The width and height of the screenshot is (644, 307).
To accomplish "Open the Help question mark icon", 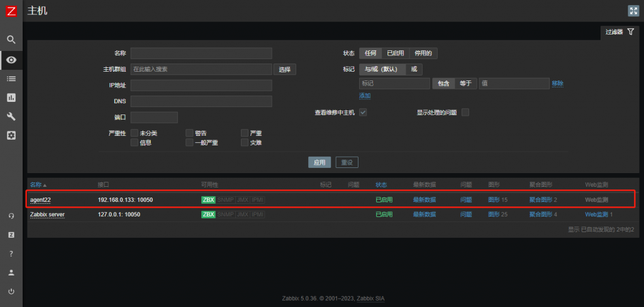I will (11, 254).
